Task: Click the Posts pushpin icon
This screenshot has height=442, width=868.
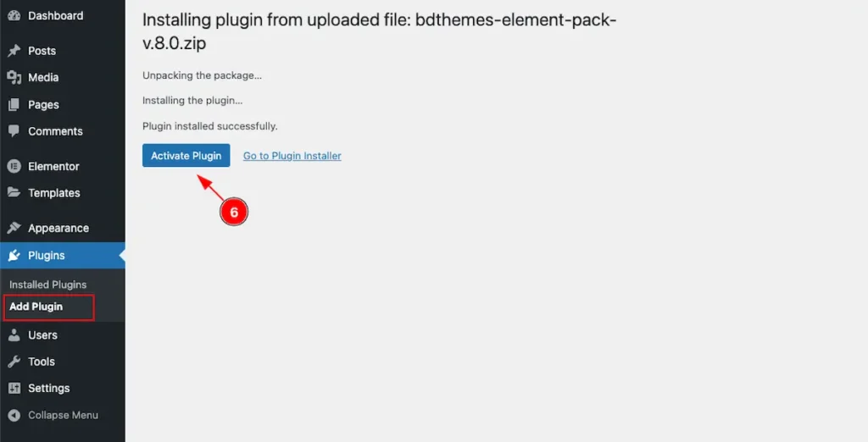Action: click(x=14, y=51)
